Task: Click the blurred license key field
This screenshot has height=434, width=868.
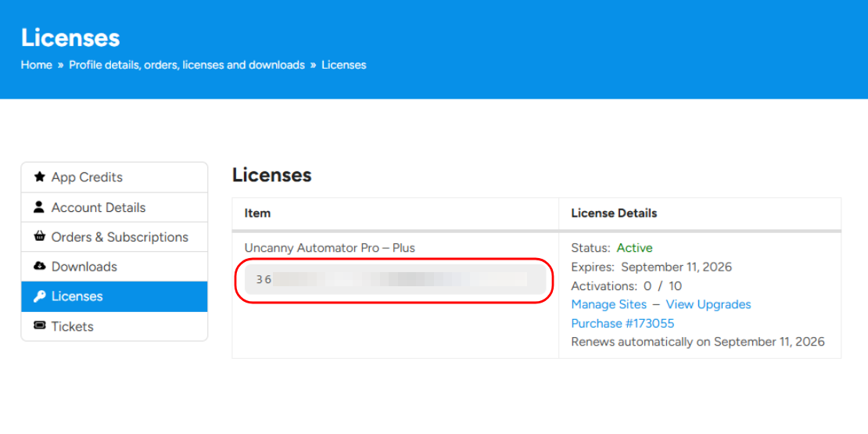Action: tap(395, 279)
